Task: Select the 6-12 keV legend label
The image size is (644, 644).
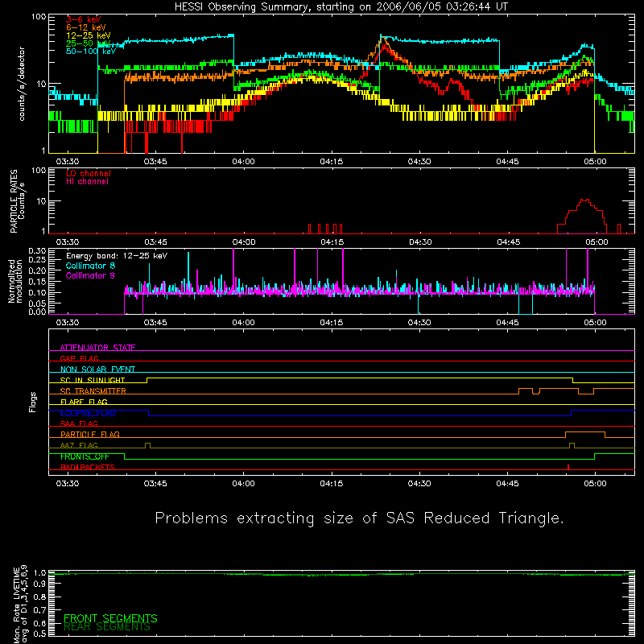Action: pyautogui.click(x=86, y=27)
